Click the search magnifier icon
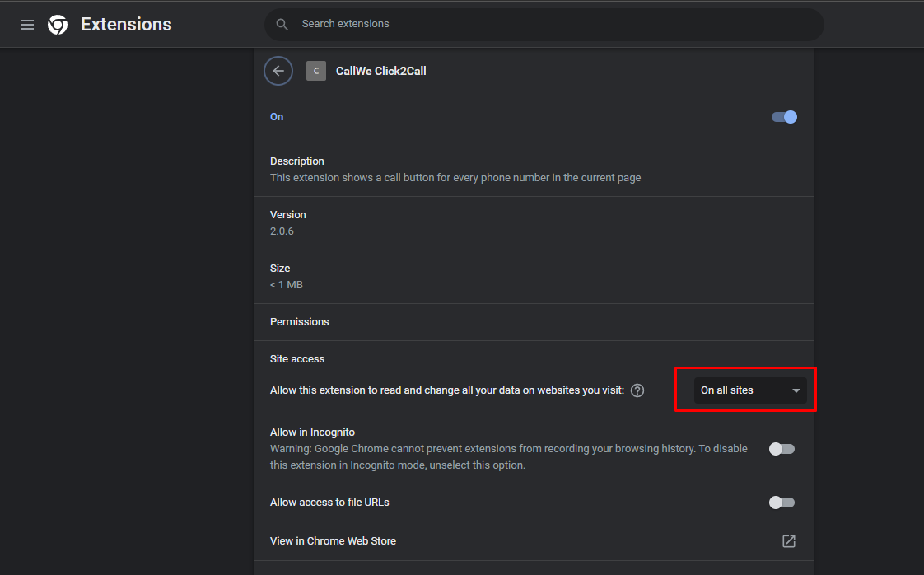This screenshot has height=575, width=924. pos(282,24)
